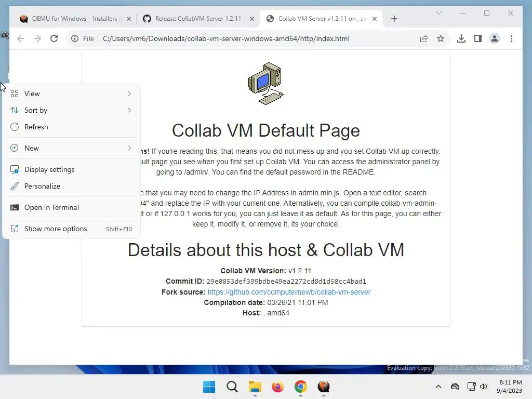Click the browser forward arrow
The image size is (532, 399).
tap(37, 38)
